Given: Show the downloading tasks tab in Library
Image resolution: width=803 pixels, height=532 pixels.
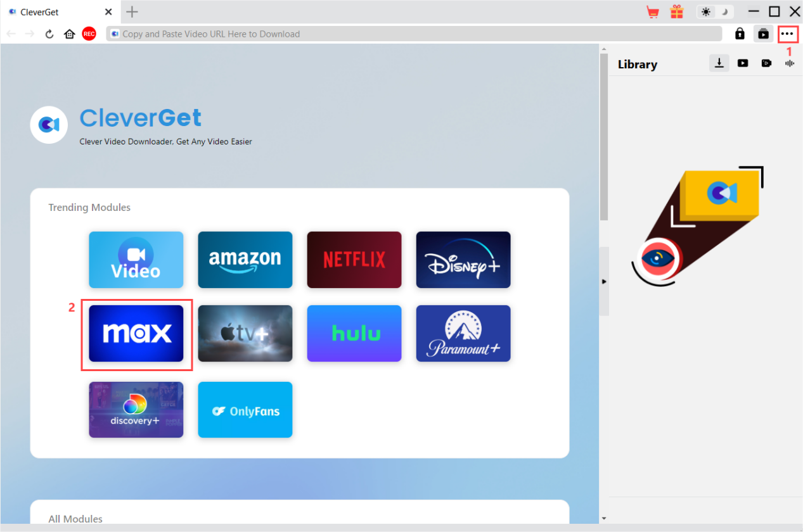Looking at the screenshot, I should tap(719, 63).
